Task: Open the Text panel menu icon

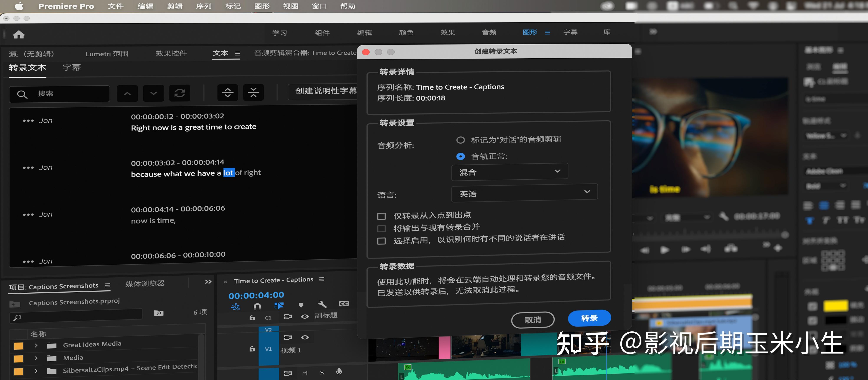Action: 237,54
